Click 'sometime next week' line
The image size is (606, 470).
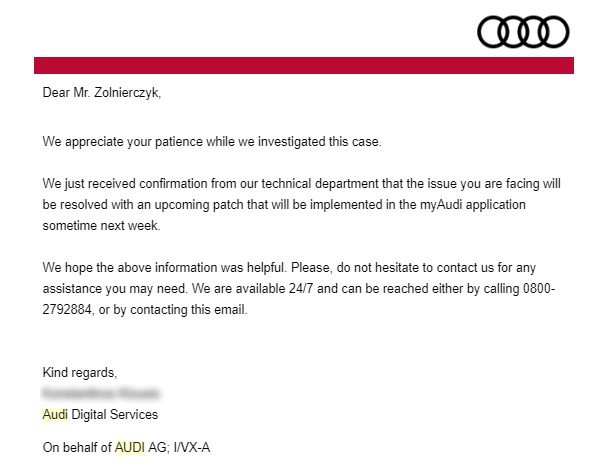101,225
